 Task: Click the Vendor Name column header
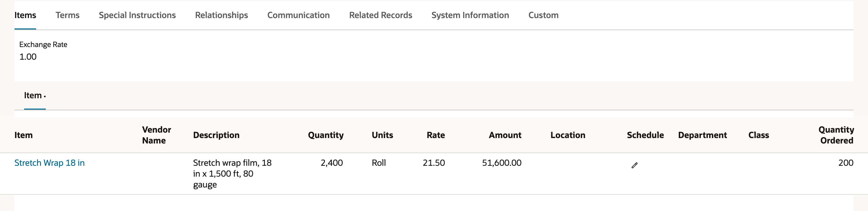coord(156,135)
